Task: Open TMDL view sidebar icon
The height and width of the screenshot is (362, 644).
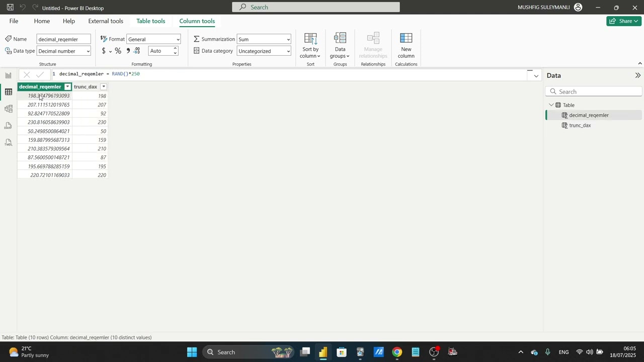Action: pyautogui.click(x=9, y=143)
